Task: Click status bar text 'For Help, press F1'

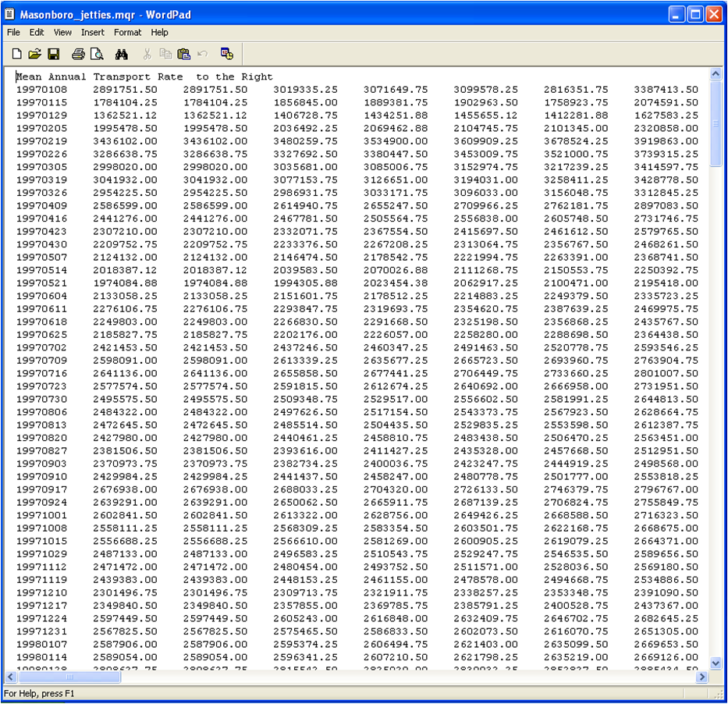Action: tap(39, 693)
